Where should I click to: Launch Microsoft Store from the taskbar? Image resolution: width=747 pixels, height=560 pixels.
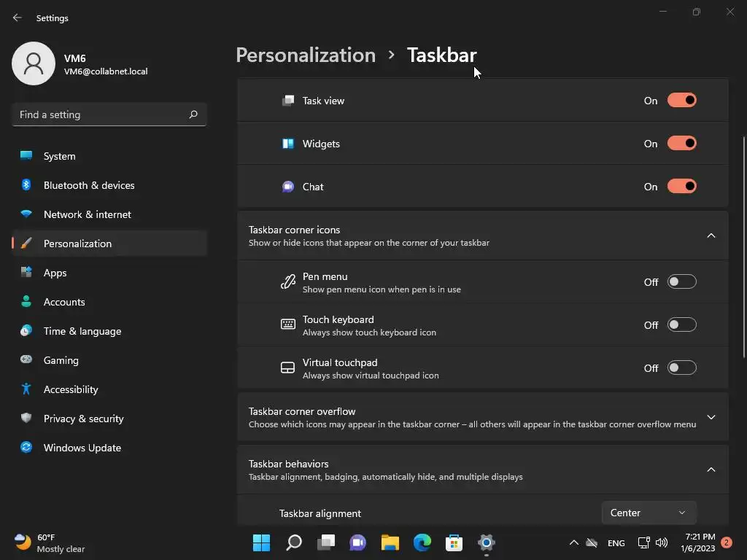pos(454,542)
